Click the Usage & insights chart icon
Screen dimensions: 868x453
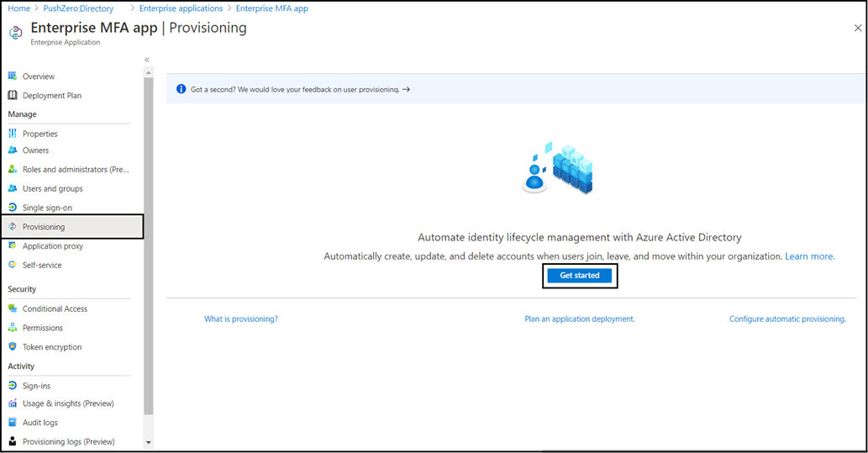[12, 403]
